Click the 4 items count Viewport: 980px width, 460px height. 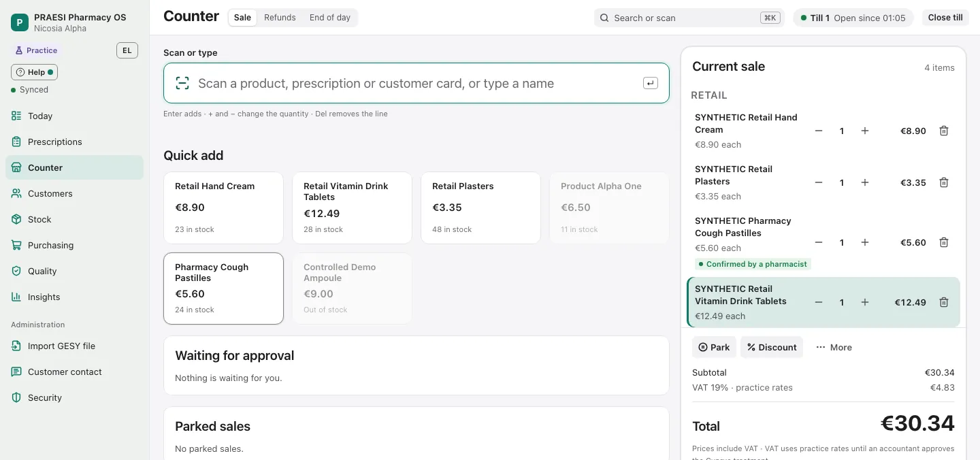point(939,67)
